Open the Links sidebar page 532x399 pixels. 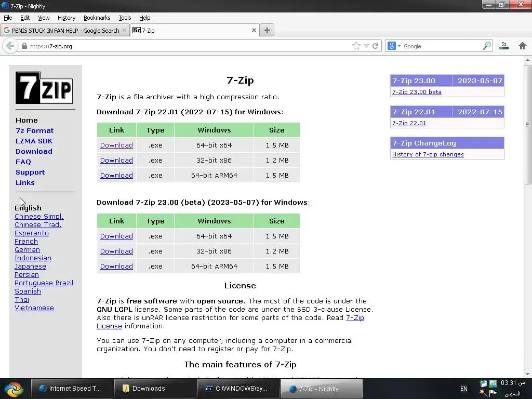pos(25,182)
